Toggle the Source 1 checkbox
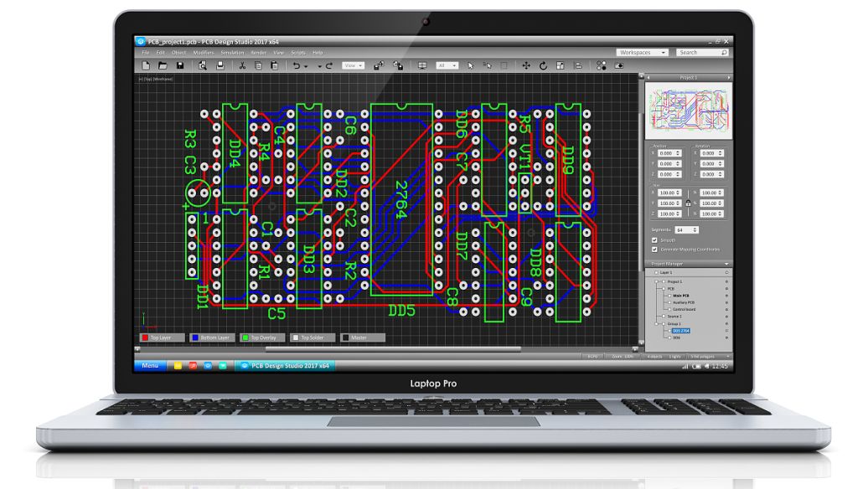 664,317
